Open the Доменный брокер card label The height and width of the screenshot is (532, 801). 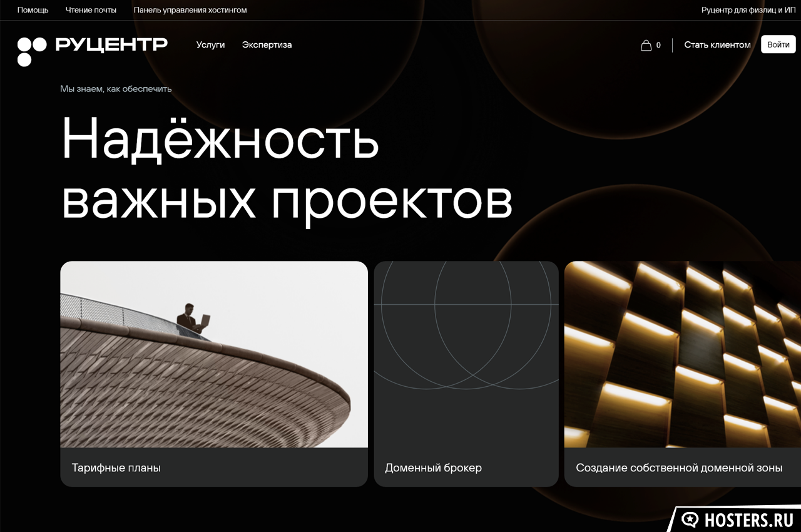(433, 468)
